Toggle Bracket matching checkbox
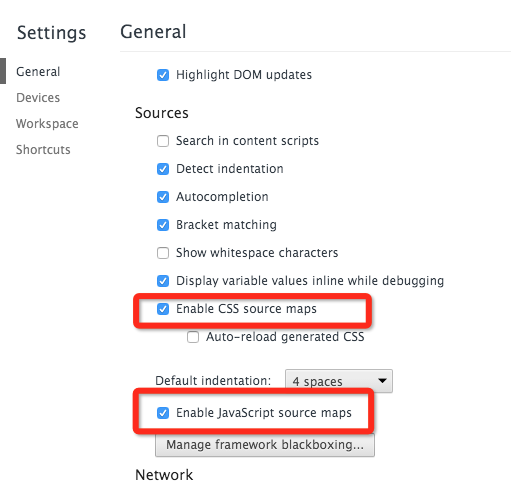The height and width of the screenshot is (489, 511). point(163,225)
